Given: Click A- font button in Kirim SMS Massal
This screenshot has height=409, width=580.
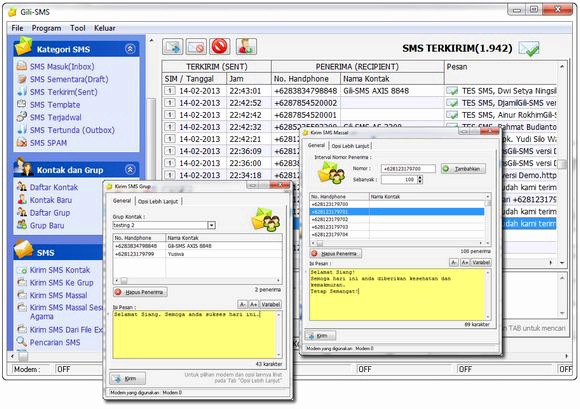Looking at the screenshot, I should [x=453, y=262].
